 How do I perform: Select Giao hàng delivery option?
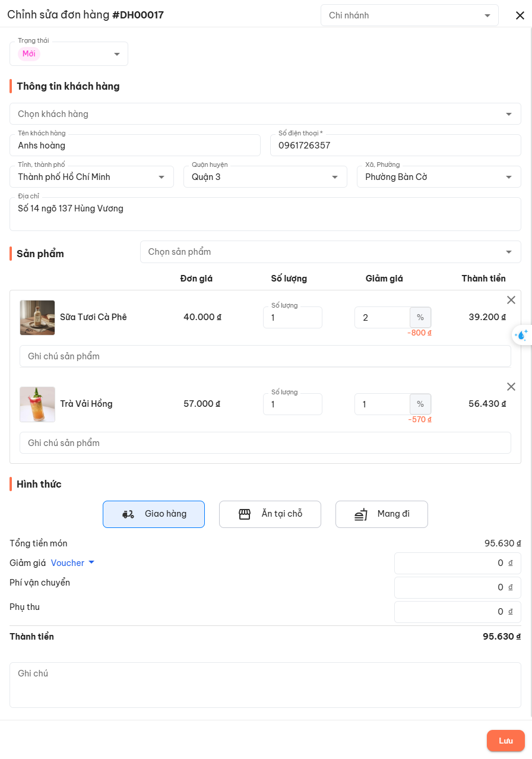tap(154, 514)
